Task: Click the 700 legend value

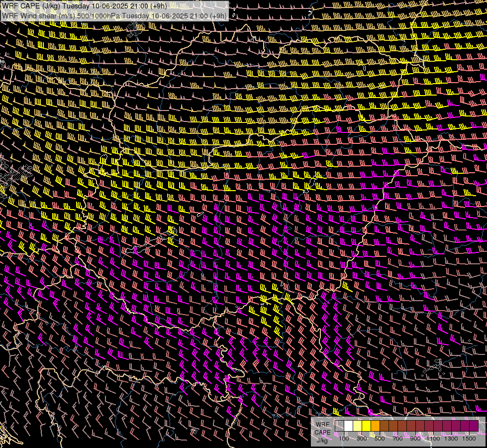Action: point(397,439)
